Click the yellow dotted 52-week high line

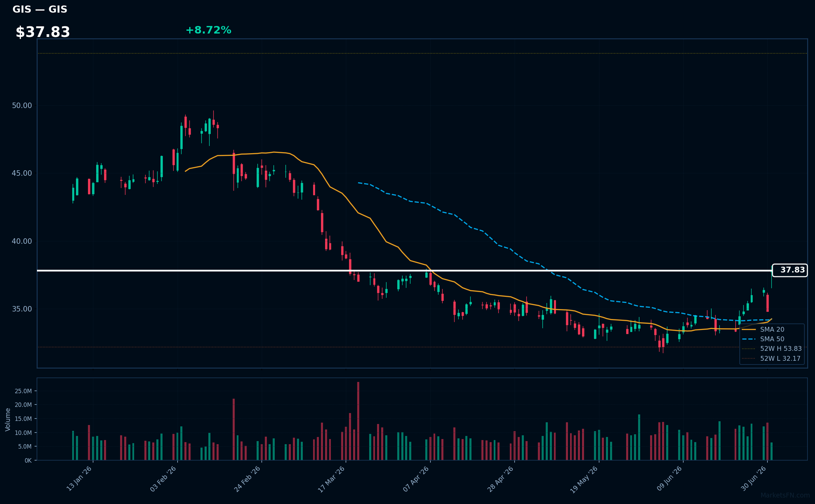(422, 53)
